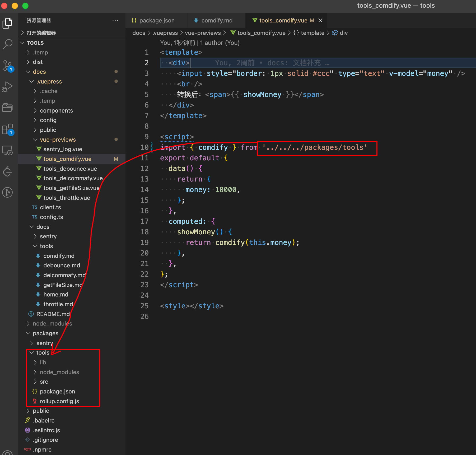The image size is (476, 455).
Task: Open Source Control view in activity bar
Action: coord(7,66)
